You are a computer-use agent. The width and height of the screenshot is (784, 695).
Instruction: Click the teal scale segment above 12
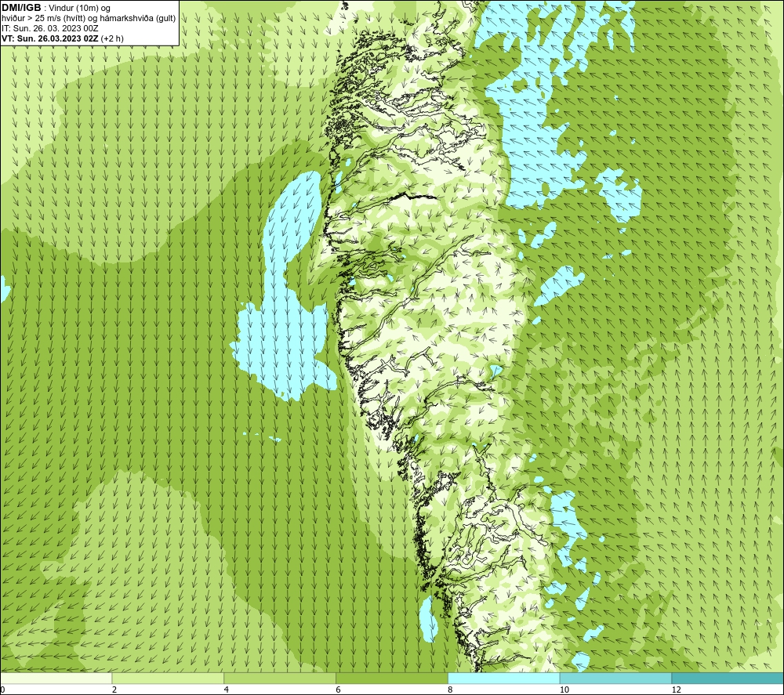pyautogui.click(x=728, y=678)
